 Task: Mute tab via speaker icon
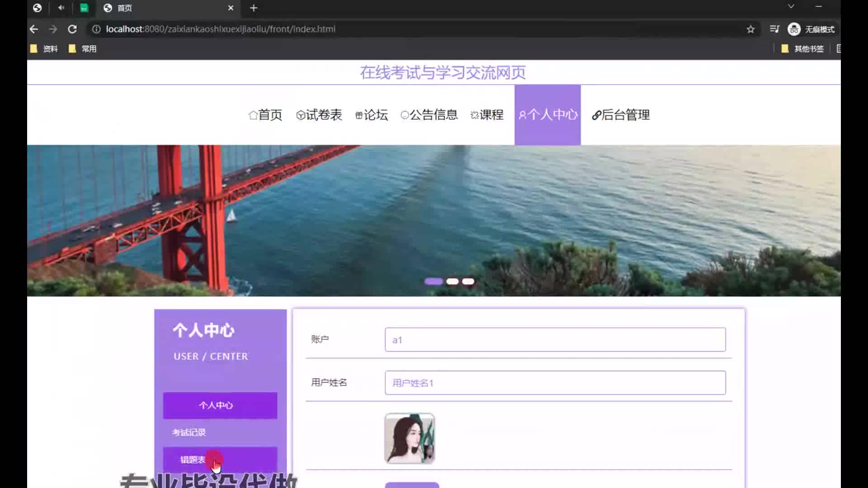[x=61, y=8]
